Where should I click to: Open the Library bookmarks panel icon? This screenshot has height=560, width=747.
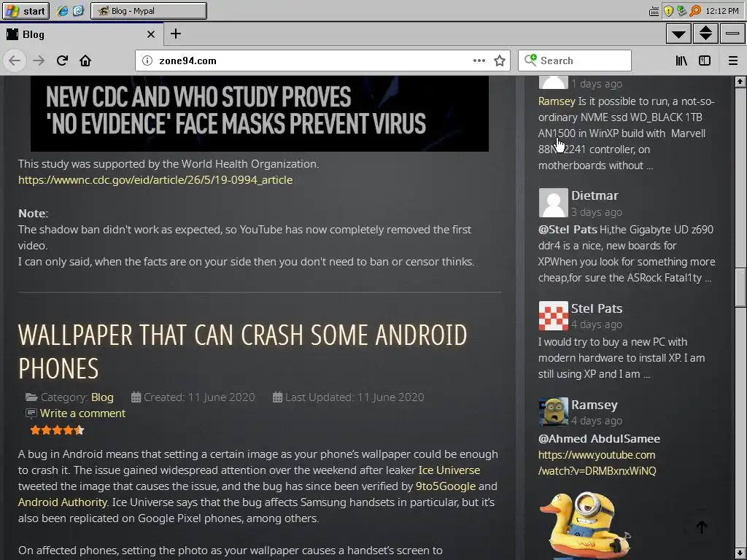[681, 61]
